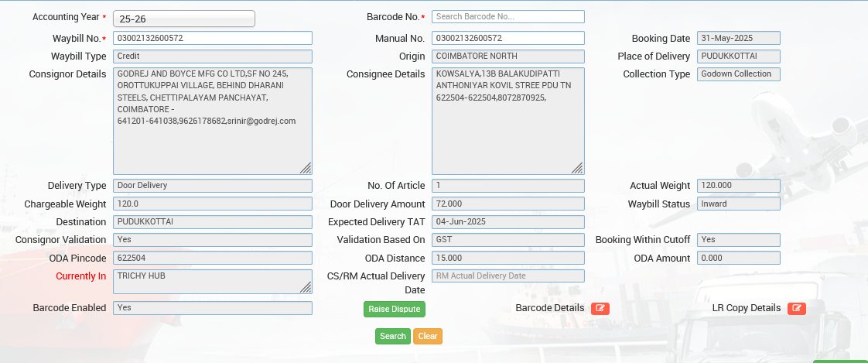Screen dimensions: 868x363
Task: Click the Waybill Status field showing Inward
Action: (738, 204)
